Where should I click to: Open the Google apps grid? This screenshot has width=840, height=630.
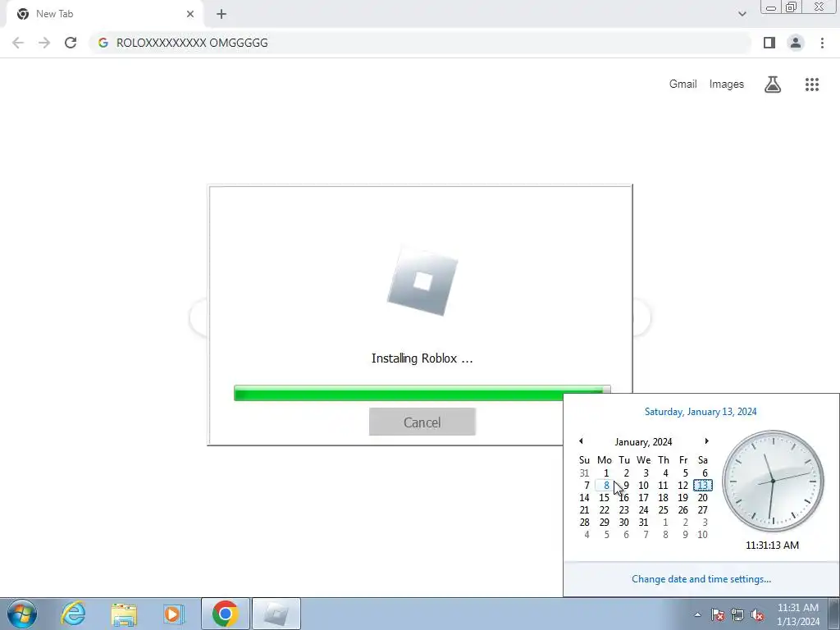tap(812, 84)
